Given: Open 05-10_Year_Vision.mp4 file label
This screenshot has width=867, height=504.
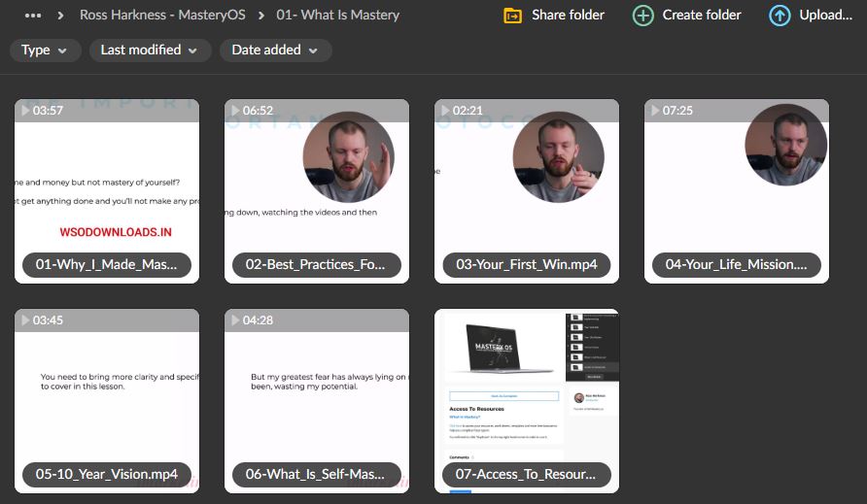Looking at the screenshot, I should (x=107, y=475).
